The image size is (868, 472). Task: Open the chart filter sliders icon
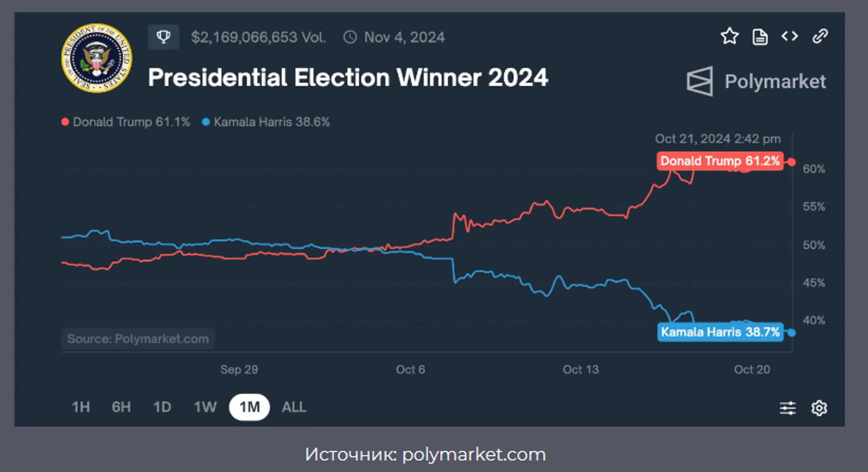pos(788,408)
